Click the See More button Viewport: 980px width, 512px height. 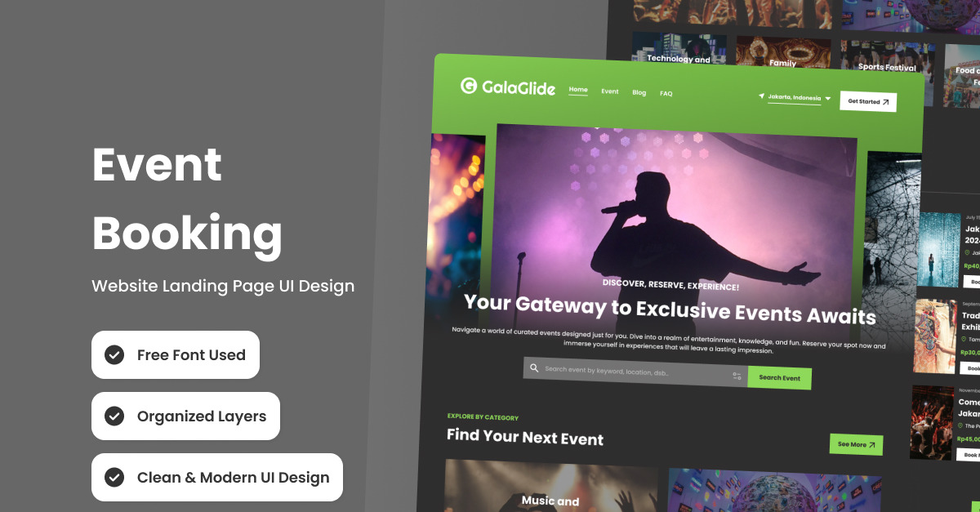tap(856, 444)
